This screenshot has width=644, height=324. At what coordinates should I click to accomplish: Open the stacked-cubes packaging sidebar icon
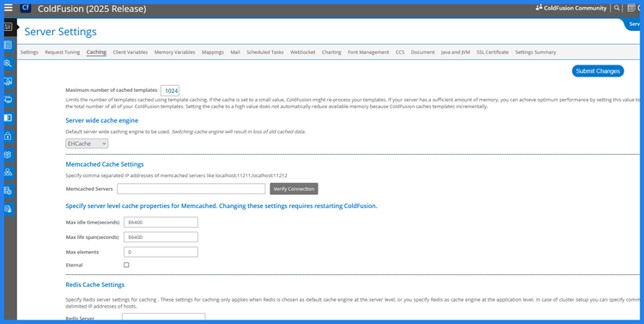pyautogui.click(x=8, y=154)
